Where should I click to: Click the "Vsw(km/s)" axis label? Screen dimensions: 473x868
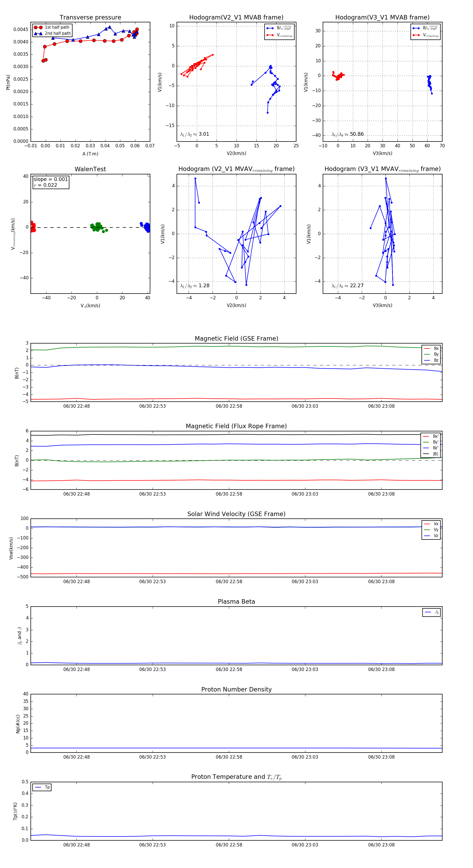(11, 548)
